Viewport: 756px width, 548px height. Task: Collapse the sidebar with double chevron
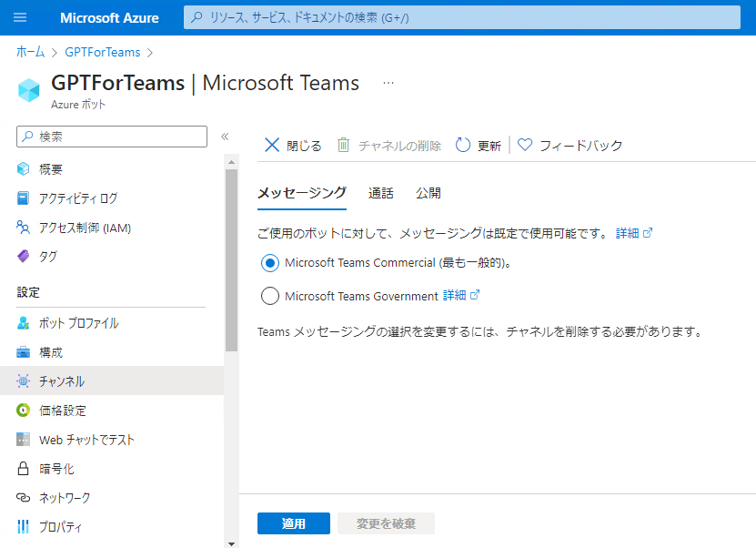pyautogui.click(x=225, y=137)
